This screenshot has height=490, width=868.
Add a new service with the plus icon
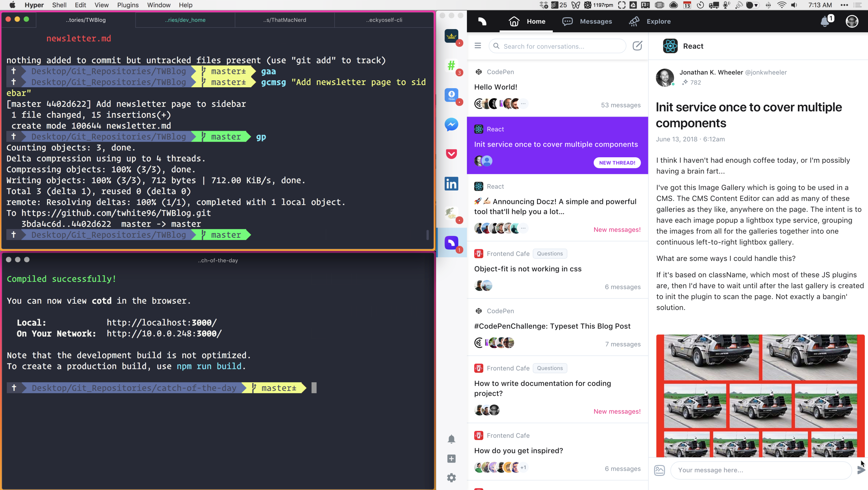[452, 459]
